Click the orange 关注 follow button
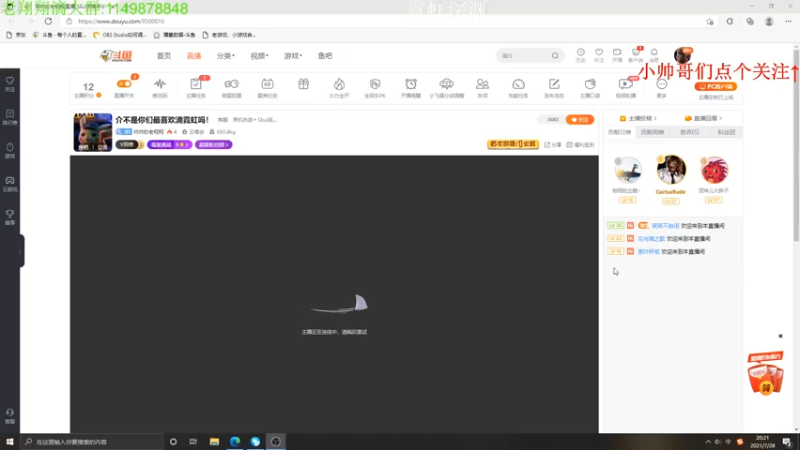This screenshot has height=450, width=800. [580, 119]
